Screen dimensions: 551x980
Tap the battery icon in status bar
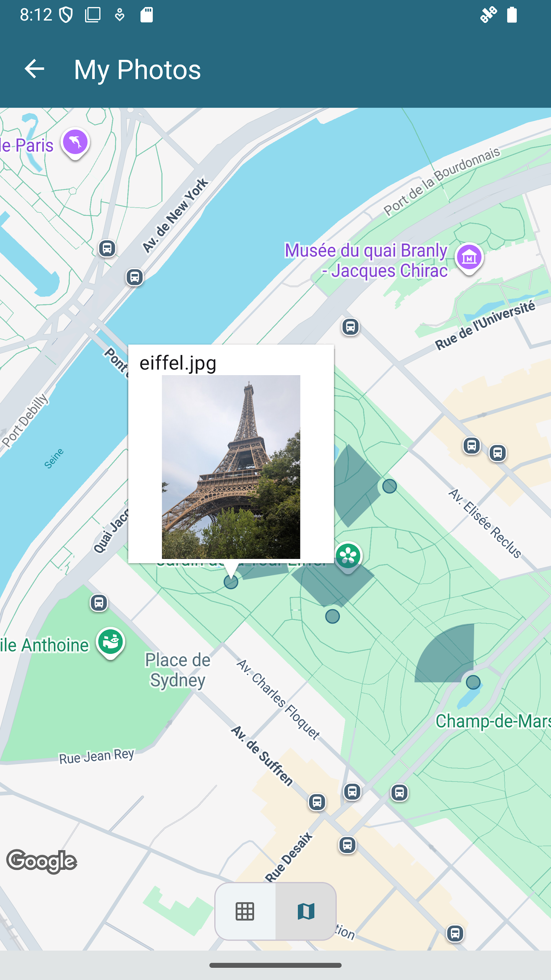pyautogui.click(x=512, y=15)
